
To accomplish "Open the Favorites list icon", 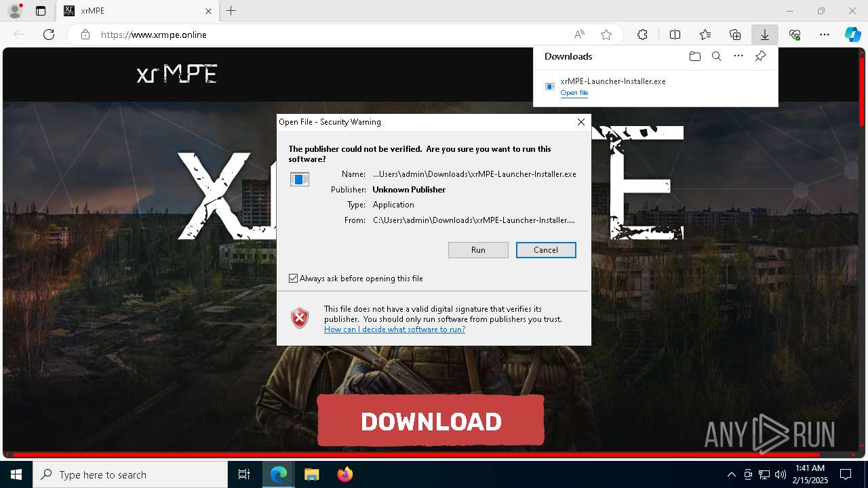I will 705,35.
